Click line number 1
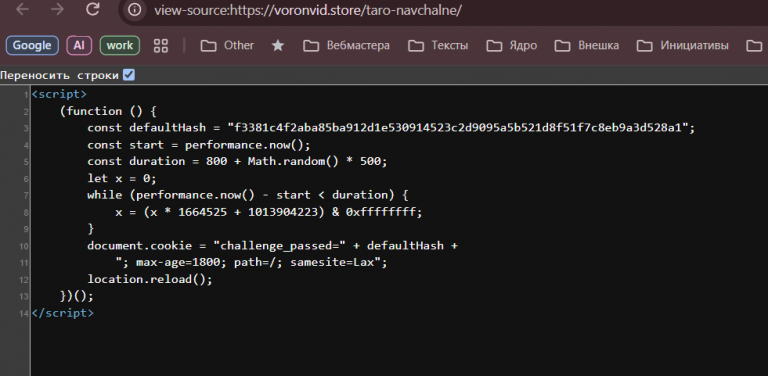Image resolution: width=768 pixels, height=376 pixels. coord(25,94)
